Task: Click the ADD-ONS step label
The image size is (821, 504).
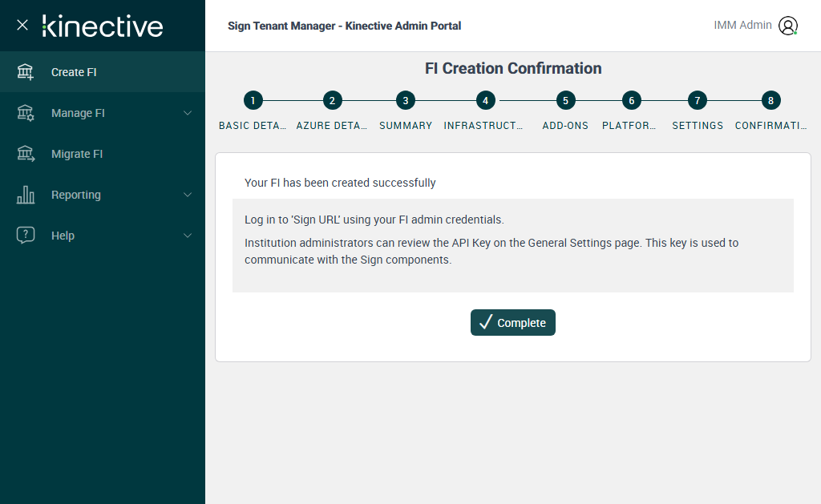Action: click(x=565, y=126)
